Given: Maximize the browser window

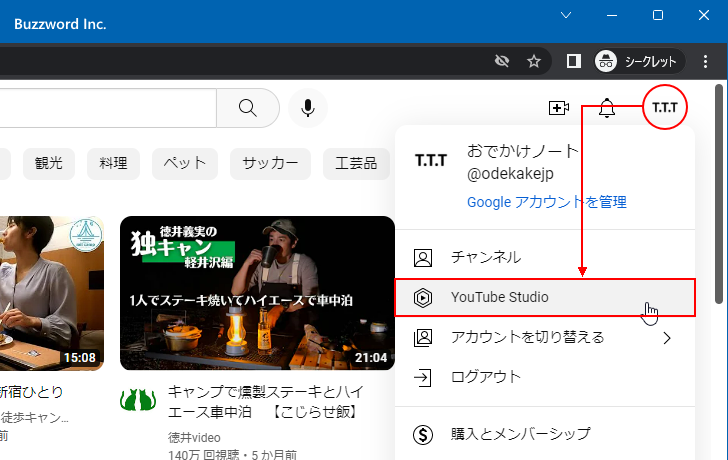Looking at the screenshot, I should point(658,15).
